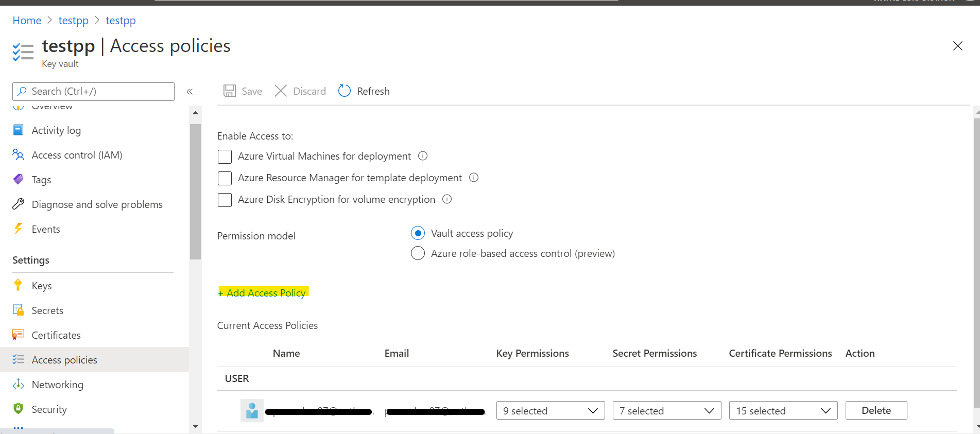The image size is (980, 434).
Task: Open Access control (IAM) menu item
Action: (x=94, y=155)
